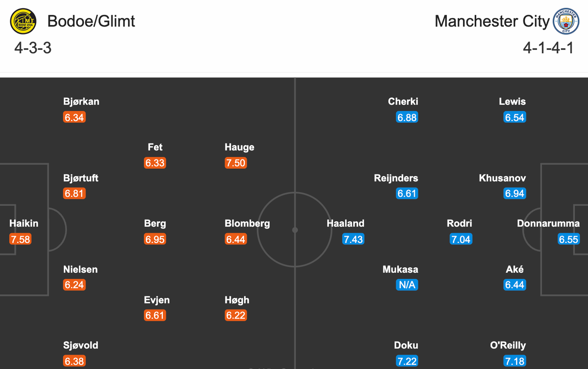Click player name Bjørkan

pos(81,102)
